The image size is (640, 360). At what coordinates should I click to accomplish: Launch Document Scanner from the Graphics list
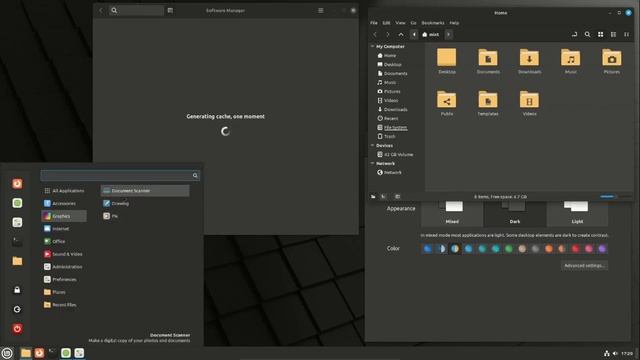(x=145, y=191)
